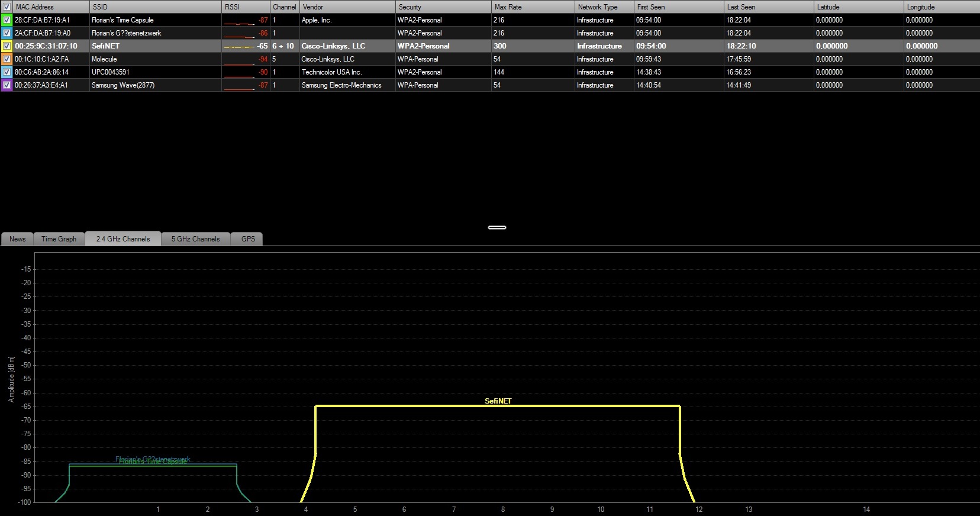980x516 pixels.
Task: Select Florian's Time Capsule SSID cell
Action: click(156, 20)
